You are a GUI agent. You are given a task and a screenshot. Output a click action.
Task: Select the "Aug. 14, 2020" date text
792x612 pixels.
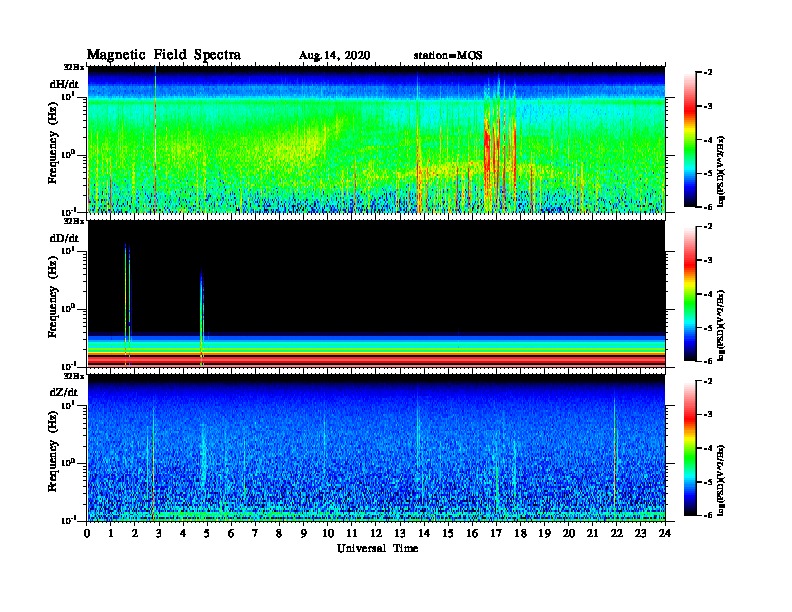click(334, 56)
